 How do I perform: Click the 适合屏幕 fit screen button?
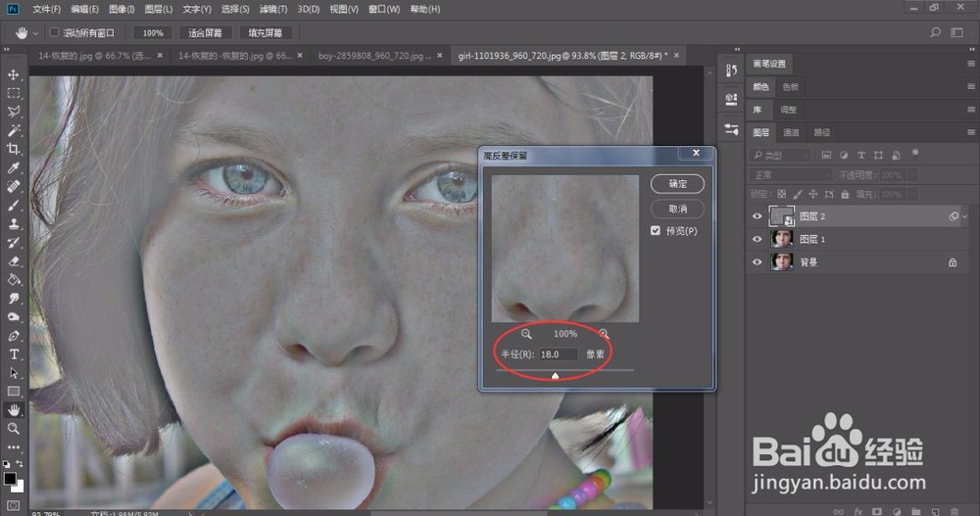[205, 33]
